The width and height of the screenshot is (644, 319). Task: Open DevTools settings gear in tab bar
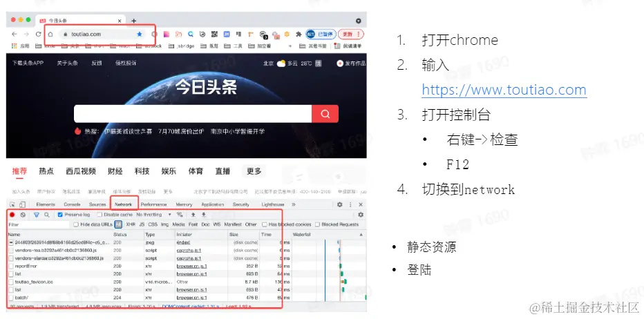[x=340, y=204]
